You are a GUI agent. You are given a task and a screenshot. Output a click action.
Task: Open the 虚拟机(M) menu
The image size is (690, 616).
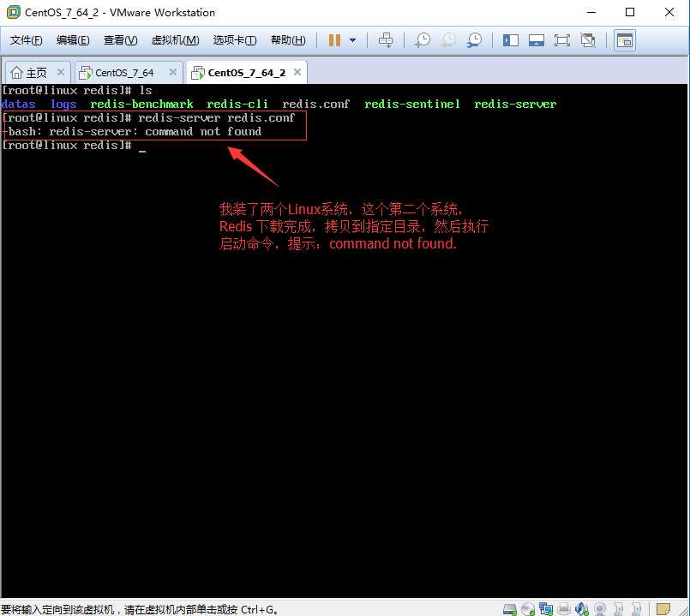coord(175,40)
